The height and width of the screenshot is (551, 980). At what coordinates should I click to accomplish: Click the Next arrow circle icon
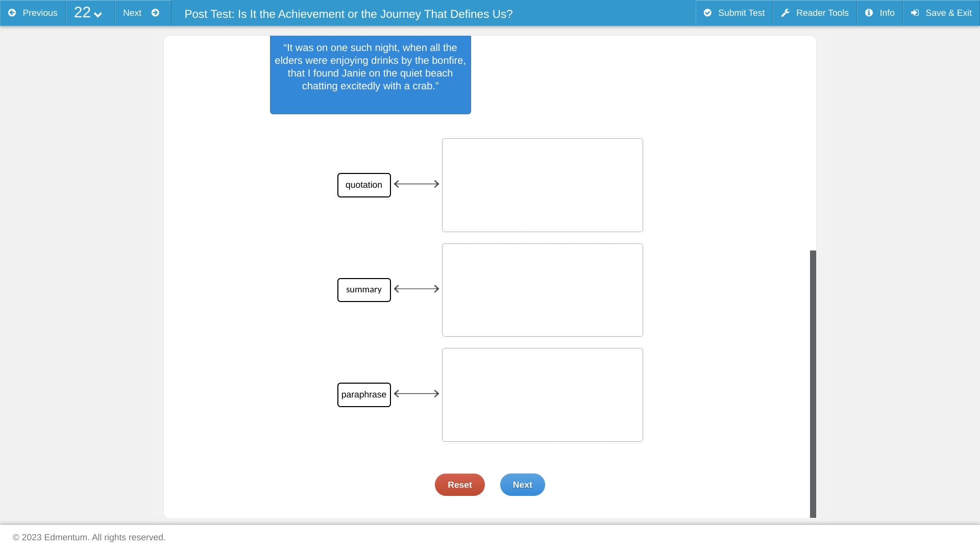tap(155, 13)
